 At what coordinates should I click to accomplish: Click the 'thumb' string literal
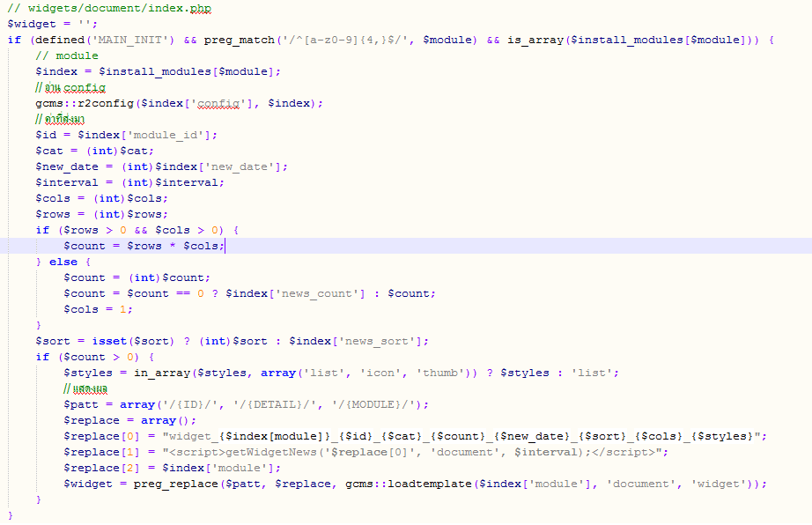pos(440,373)
